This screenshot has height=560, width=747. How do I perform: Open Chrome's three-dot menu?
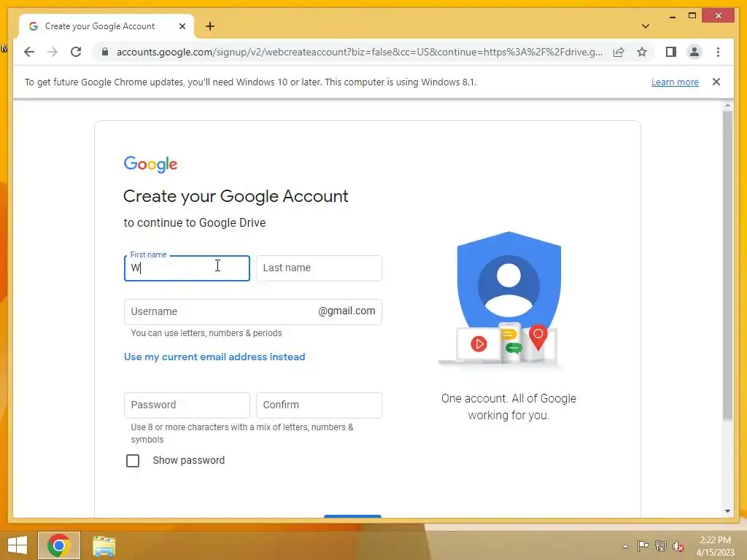click(718, 52)
